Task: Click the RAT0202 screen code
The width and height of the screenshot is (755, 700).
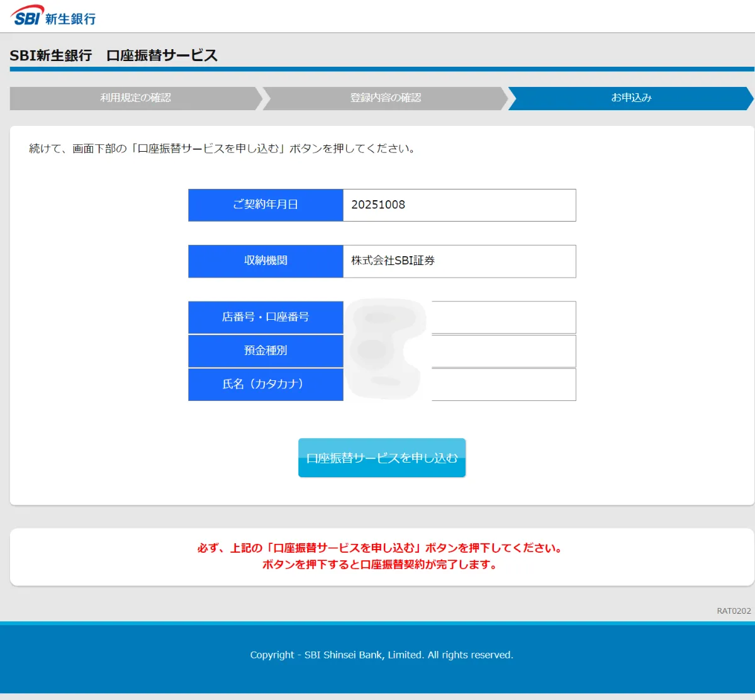Action: [734, 611]
